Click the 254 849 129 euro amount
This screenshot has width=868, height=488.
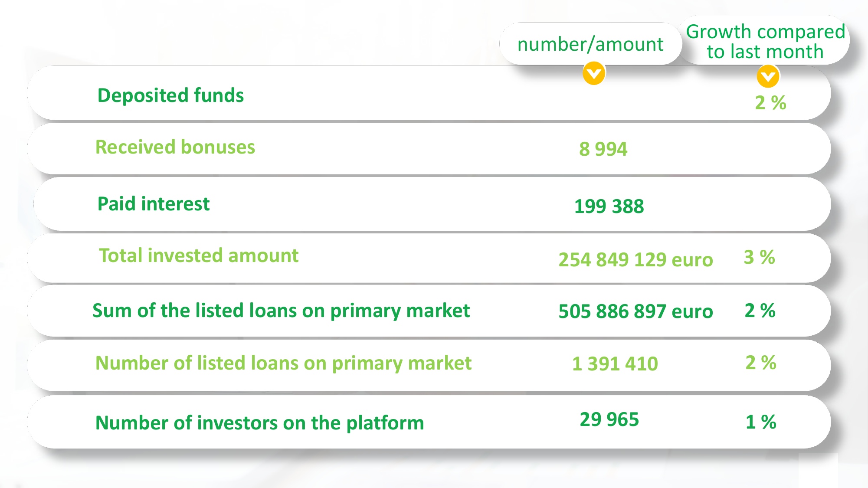635,260
